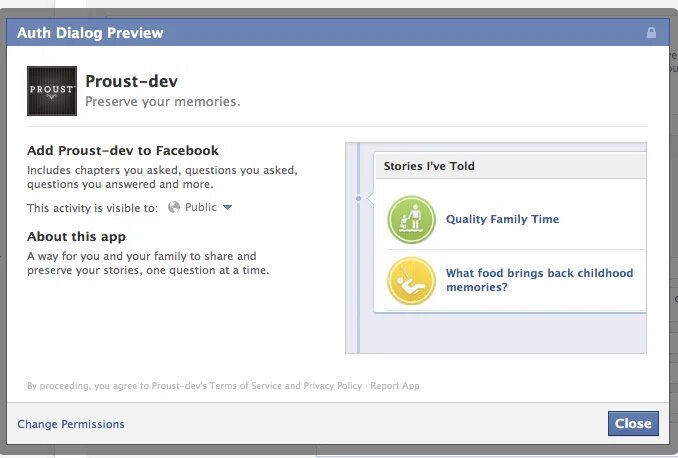This screenshot has width=678, height=458.
Task: Click the lock icon in dialog header
Action: [x=651, y=32]
